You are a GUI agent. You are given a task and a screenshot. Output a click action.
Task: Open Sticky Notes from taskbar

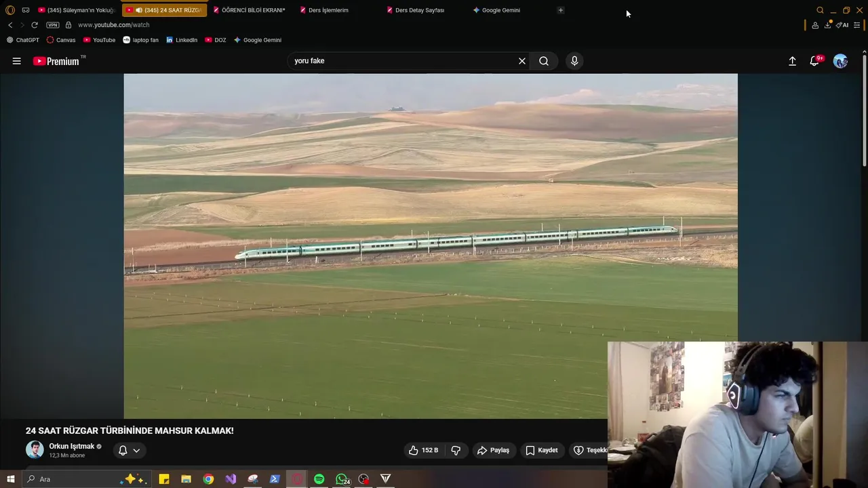164,479
